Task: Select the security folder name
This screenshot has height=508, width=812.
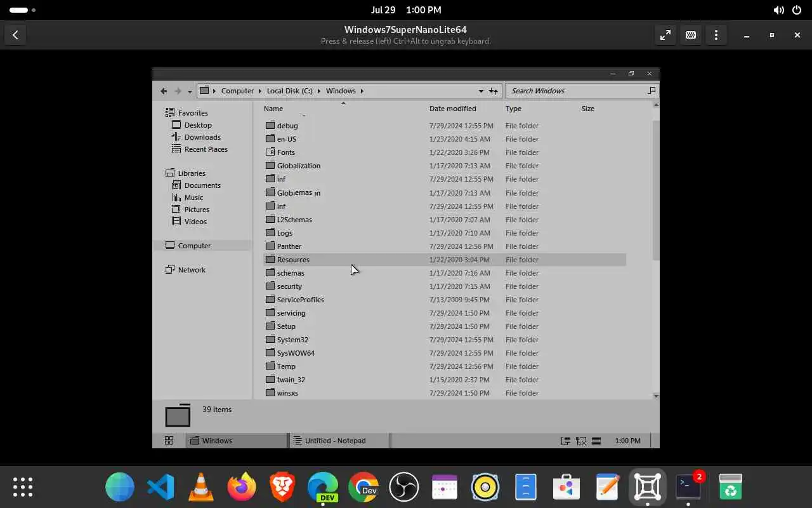Action: click(289, 286)
